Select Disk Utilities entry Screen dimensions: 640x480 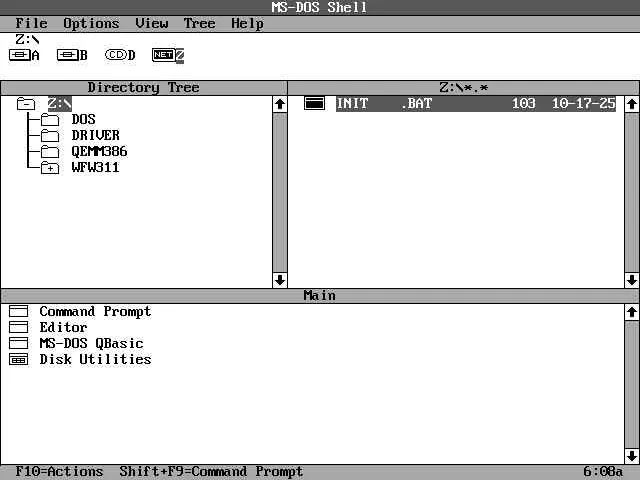(96, 360)
